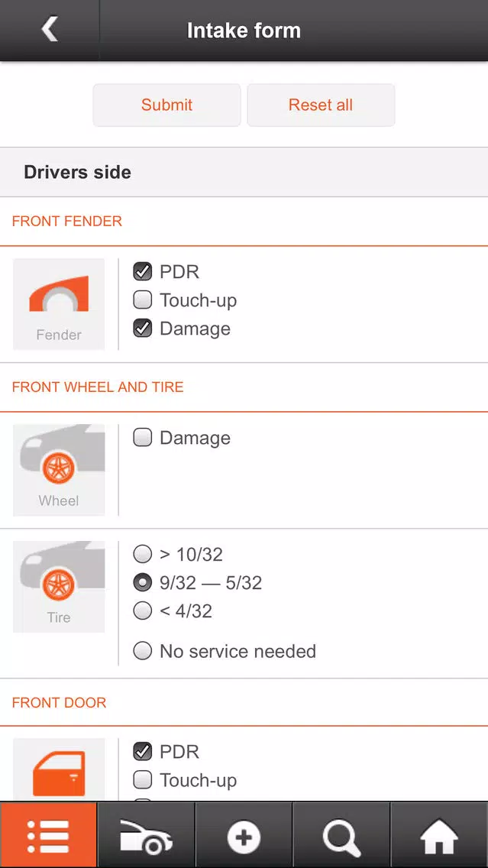
Task: Open the list view tab icon
Action: point(48,835)
